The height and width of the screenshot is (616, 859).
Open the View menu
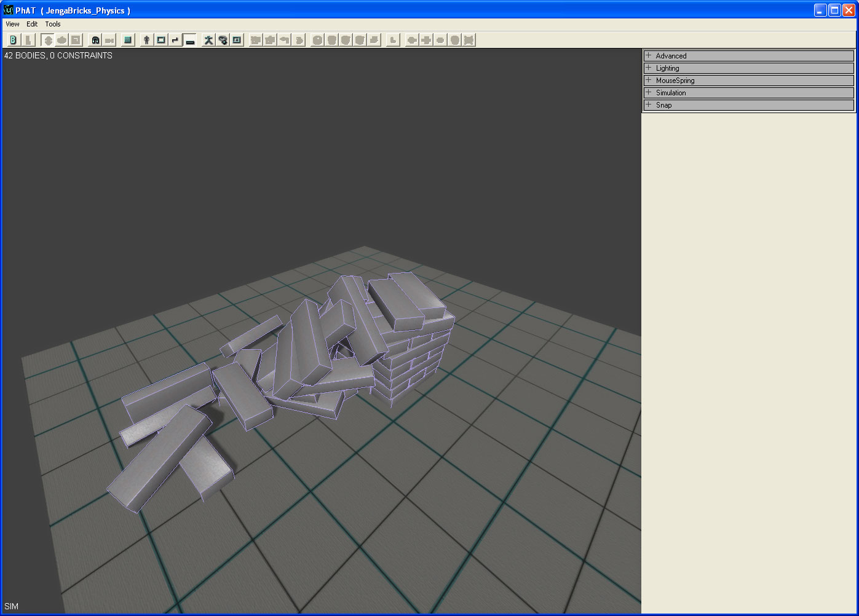coord(12,24)
